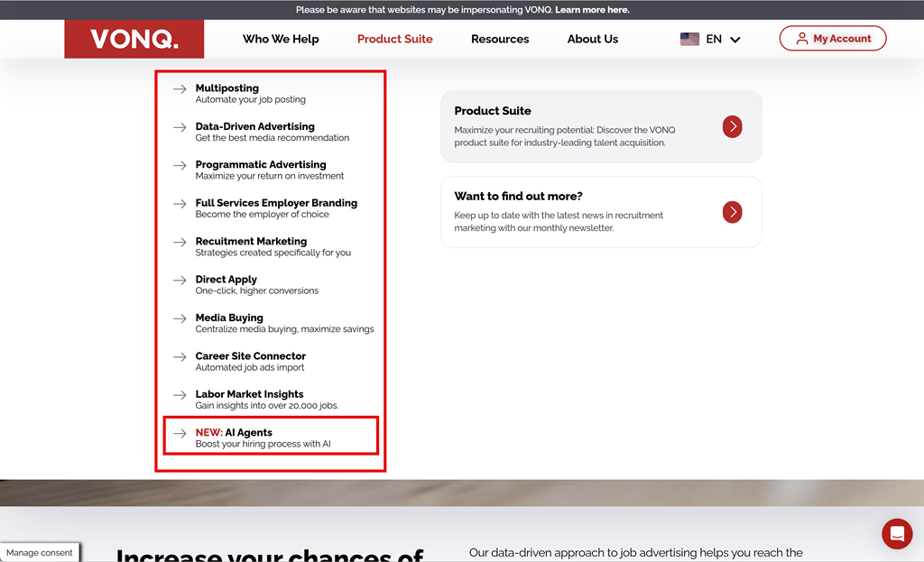Image resolution: width=924 pixels, height=562 pixels.
Task: Click the VONQ logo
Action: click(x=134, y=39)
